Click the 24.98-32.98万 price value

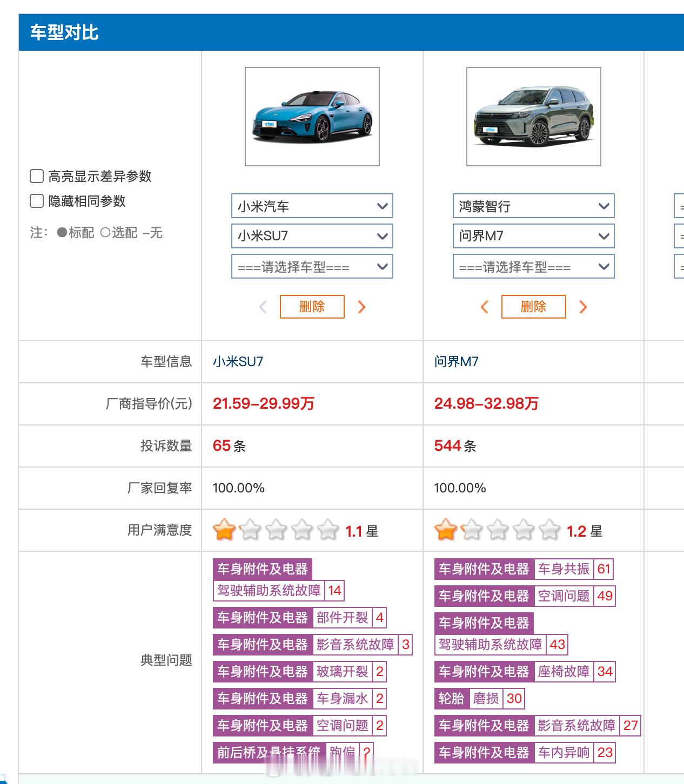(486, 403)
